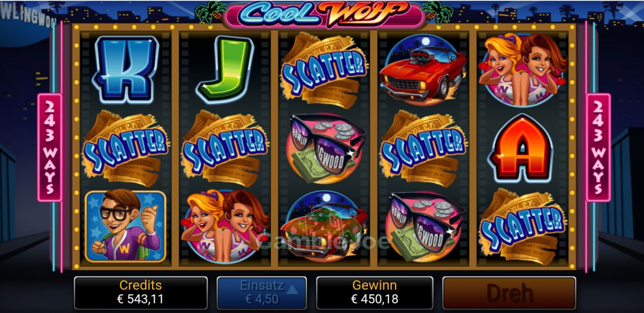The width and height of the screenshot is (644, 313).
Task: Click the red muscle car in reel four
Action: pos(423,69)
